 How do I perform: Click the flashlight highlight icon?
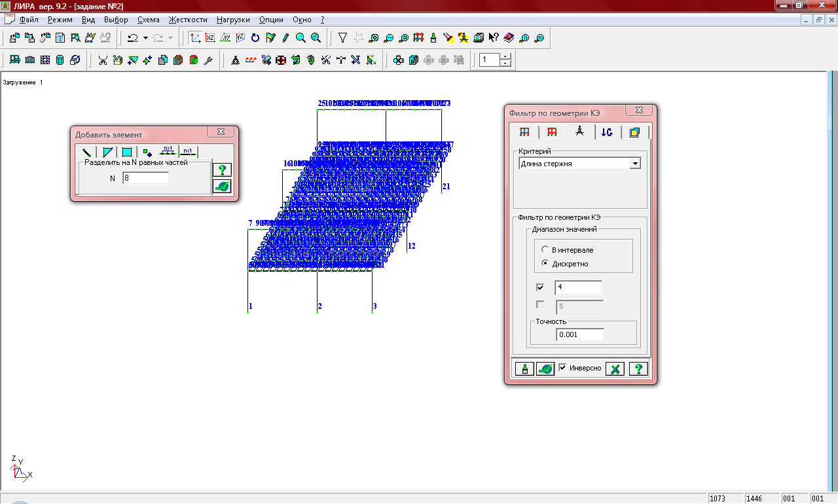point(448,38)
